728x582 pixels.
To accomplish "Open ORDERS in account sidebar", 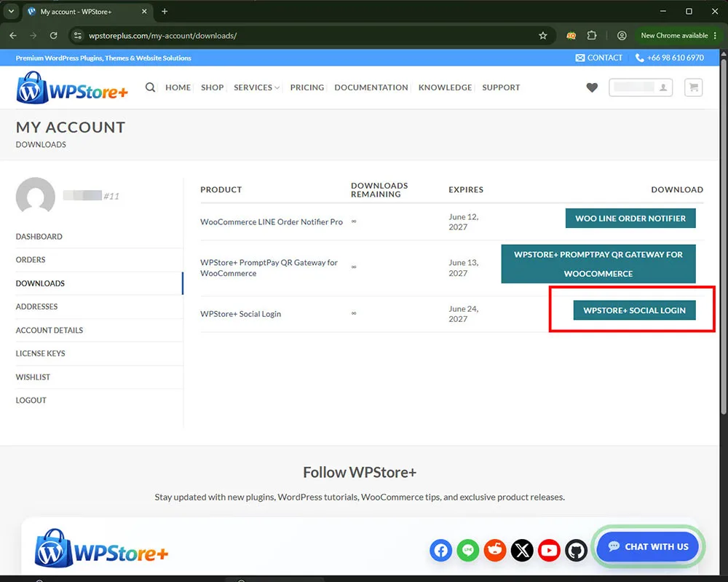I will click(x=31, y=259).
